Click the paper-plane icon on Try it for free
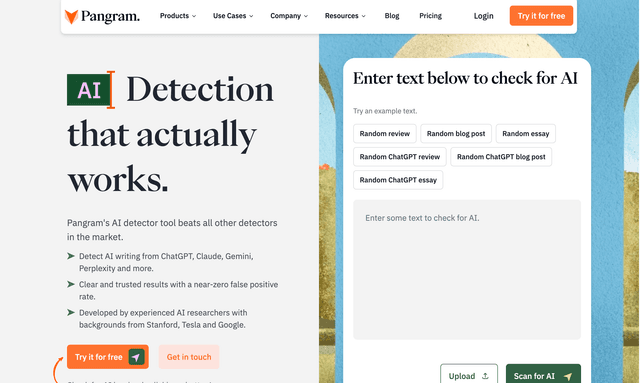640x383 pixels. coord(136,357)
